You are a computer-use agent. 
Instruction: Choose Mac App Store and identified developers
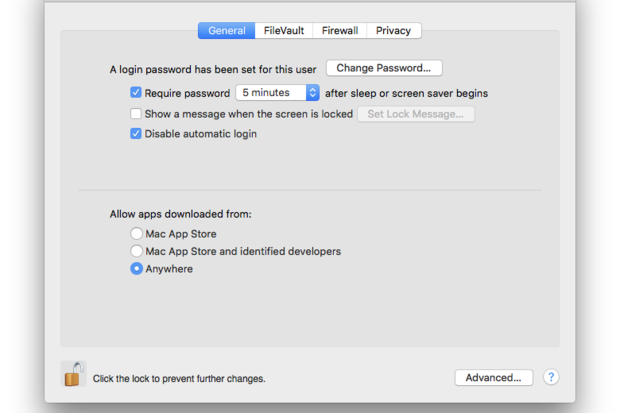[136, 251]
